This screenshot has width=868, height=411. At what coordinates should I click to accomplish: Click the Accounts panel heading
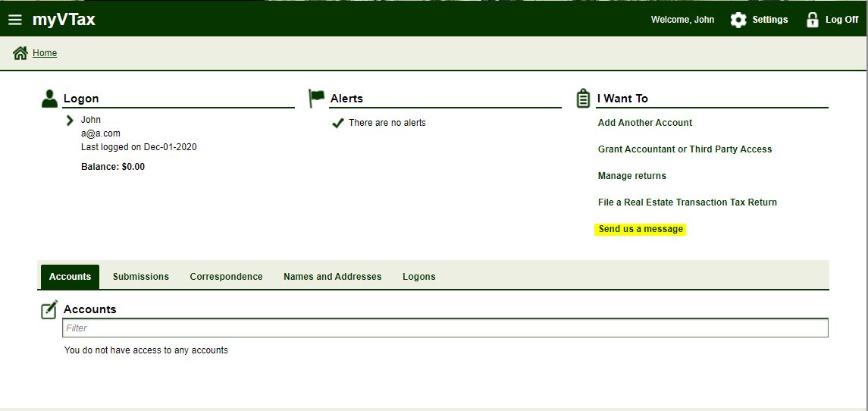(x=89, y=309)
